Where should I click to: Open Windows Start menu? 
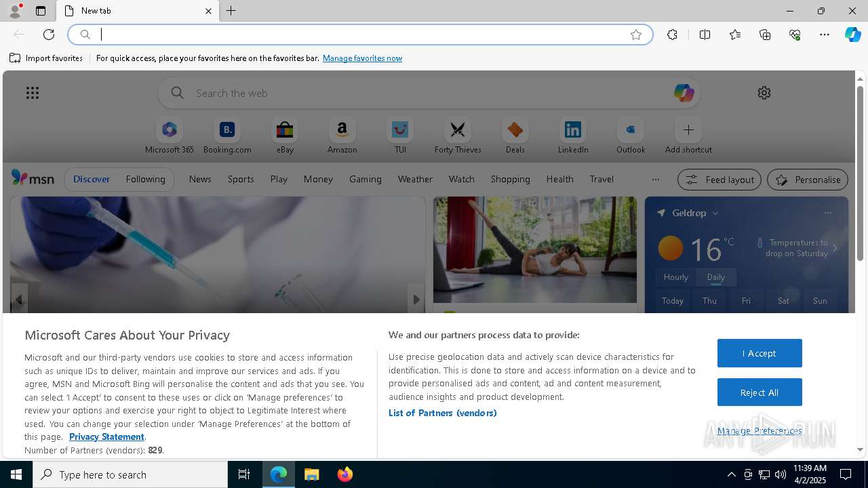(x=16, y=474)
